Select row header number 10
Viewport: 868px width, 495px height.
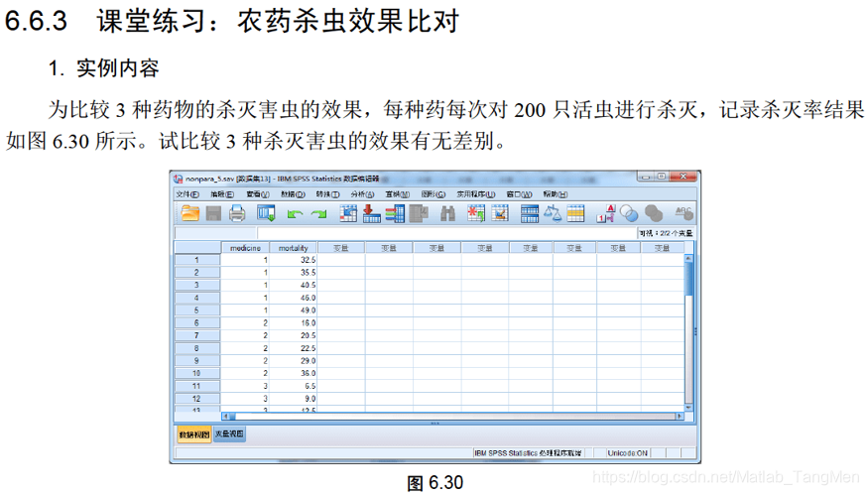click(197, 373)
